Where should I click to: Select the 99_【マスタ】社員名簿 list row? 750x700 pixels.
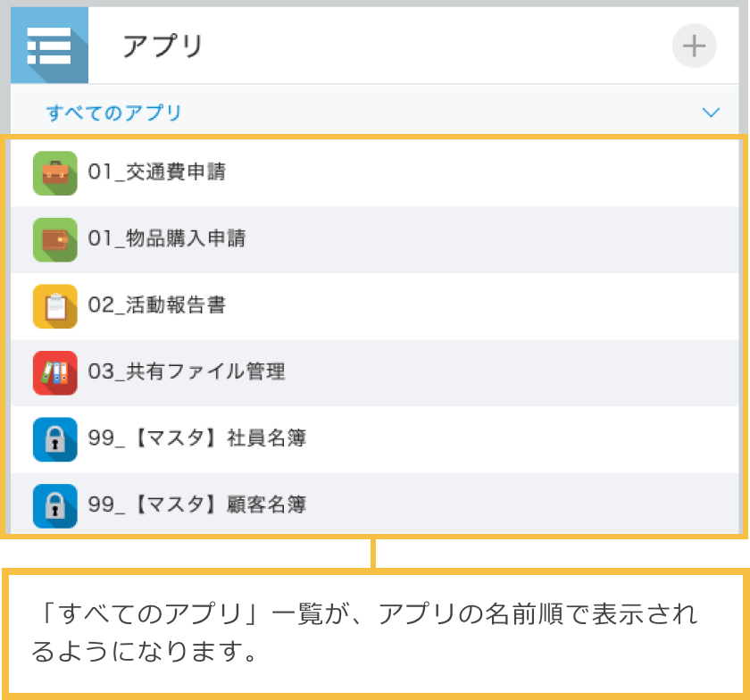[x=196, y=439]
